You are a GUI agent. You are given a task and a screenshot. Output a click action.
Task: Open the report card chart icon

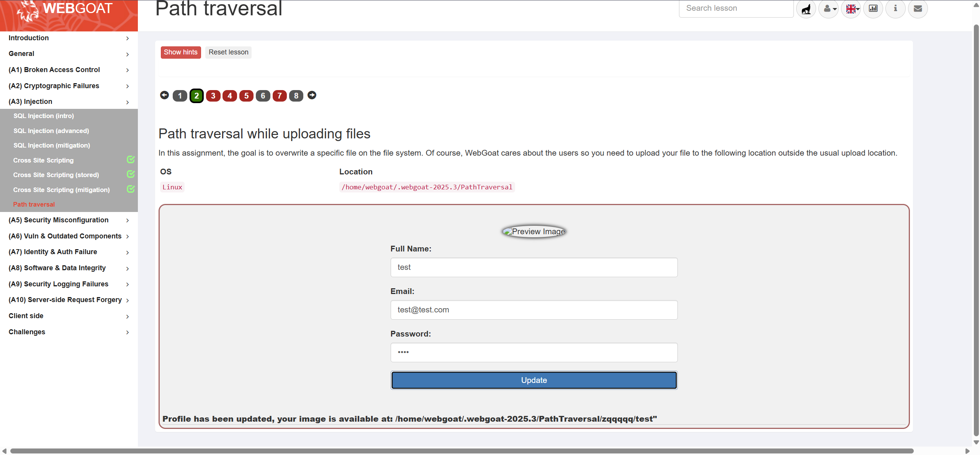tap(873, 8)
